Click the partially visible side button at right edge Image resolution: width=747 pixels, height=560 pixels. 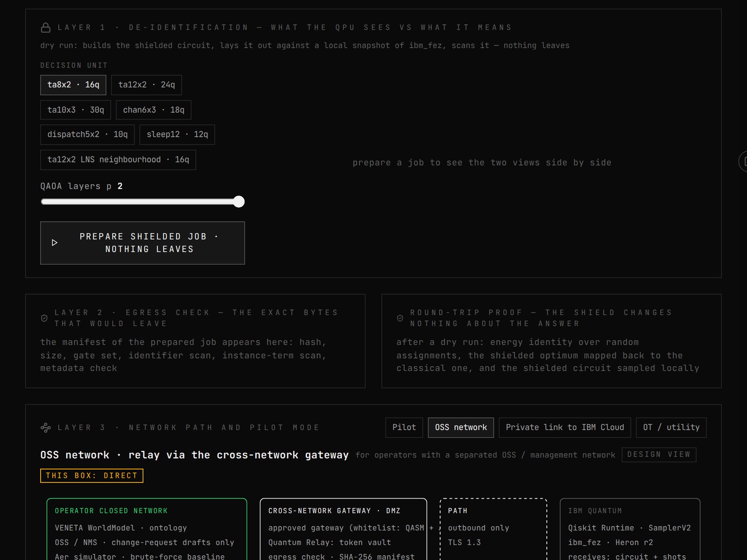743,161
